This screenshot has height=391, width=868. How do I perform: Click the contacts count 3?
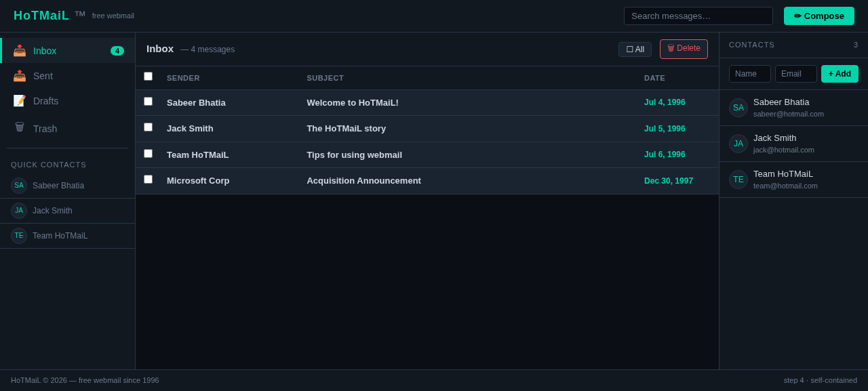[x=856, y=45]
